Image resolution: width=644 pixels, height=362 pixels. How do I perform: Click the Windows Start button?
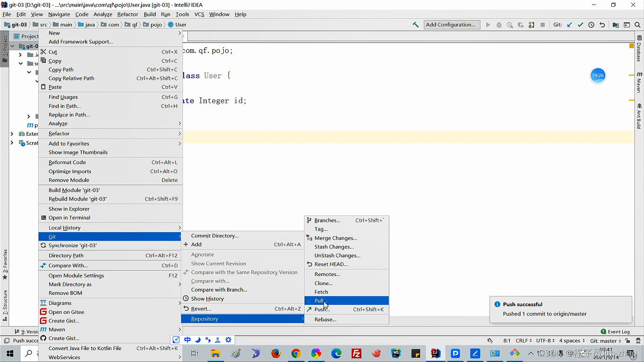[10, 353]
